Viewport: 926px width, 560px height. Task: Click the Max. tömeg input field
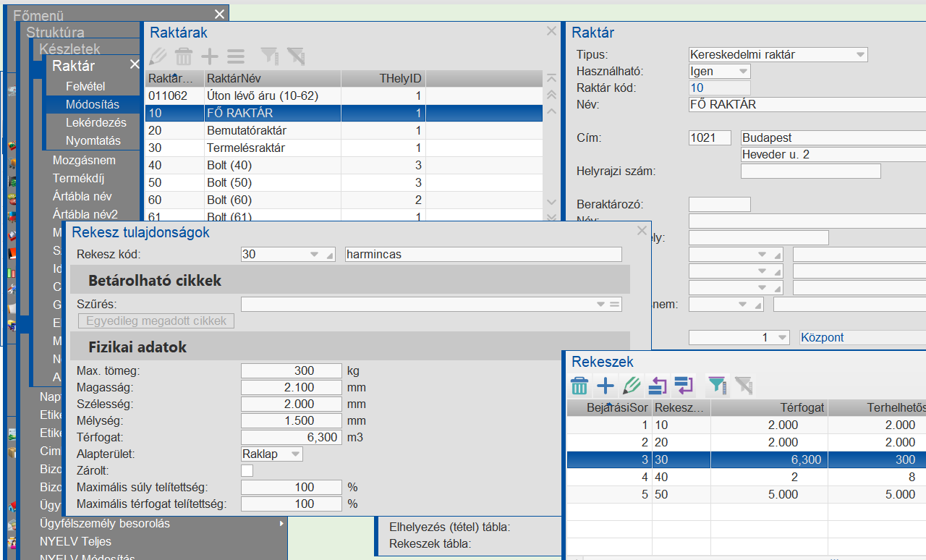click(291, 370)
